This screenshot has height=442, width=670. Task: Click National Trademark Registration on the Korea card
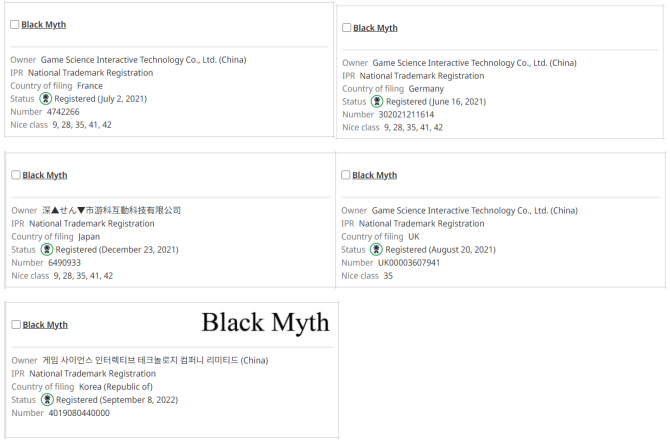coord(92,374)
